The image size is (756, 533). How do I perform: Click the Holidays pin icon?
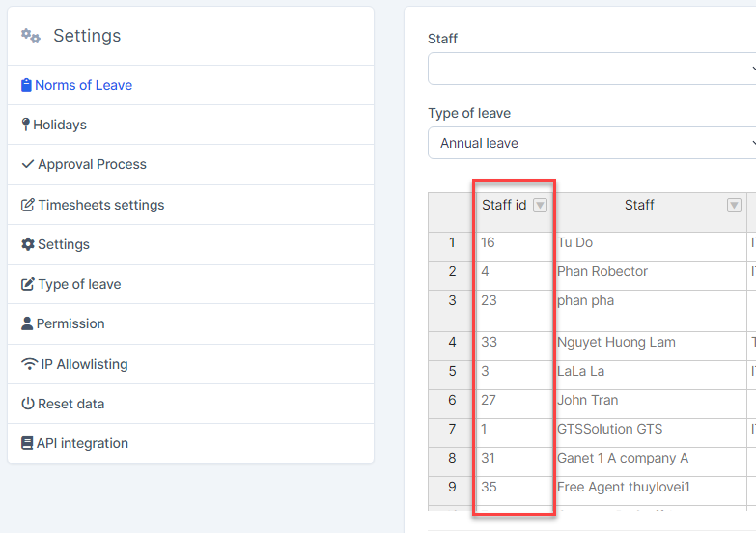(25, 125)
